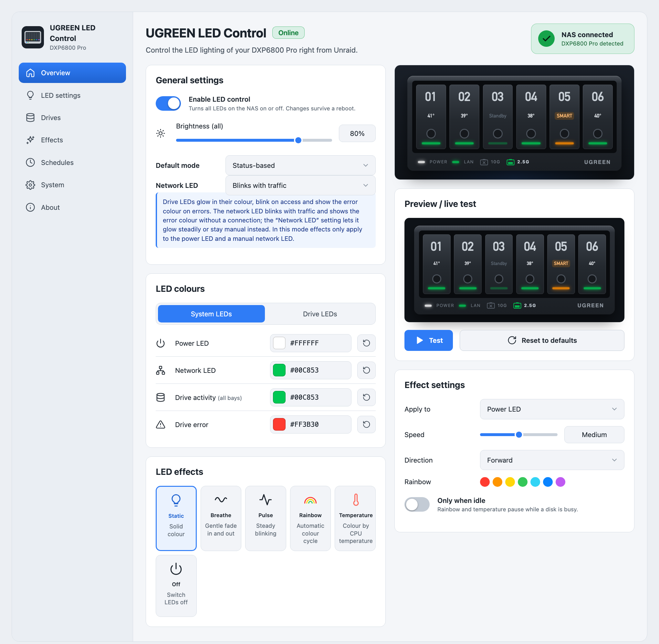Viewport: 659px width, 644px height.
Task: Open System settings page
Action: point(72,185)
